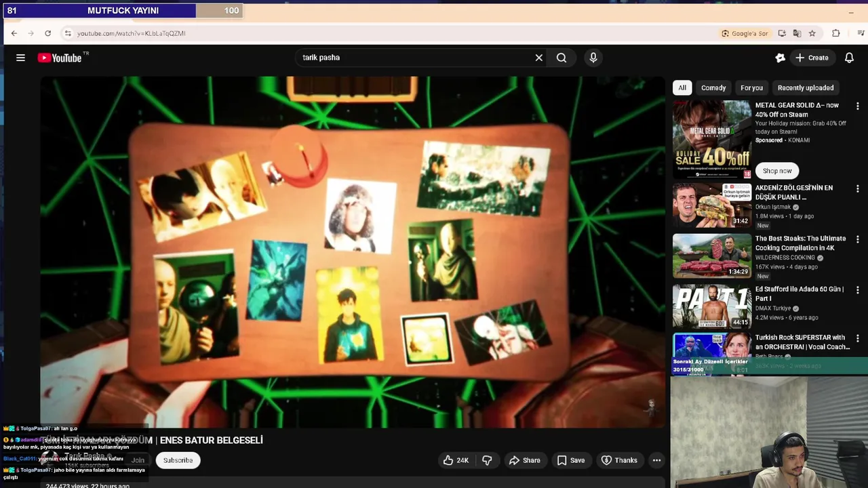Open Turkish Rock SUPERSTAR video title
The height and width of the screenshot is (488, 868).
[802, 342]
